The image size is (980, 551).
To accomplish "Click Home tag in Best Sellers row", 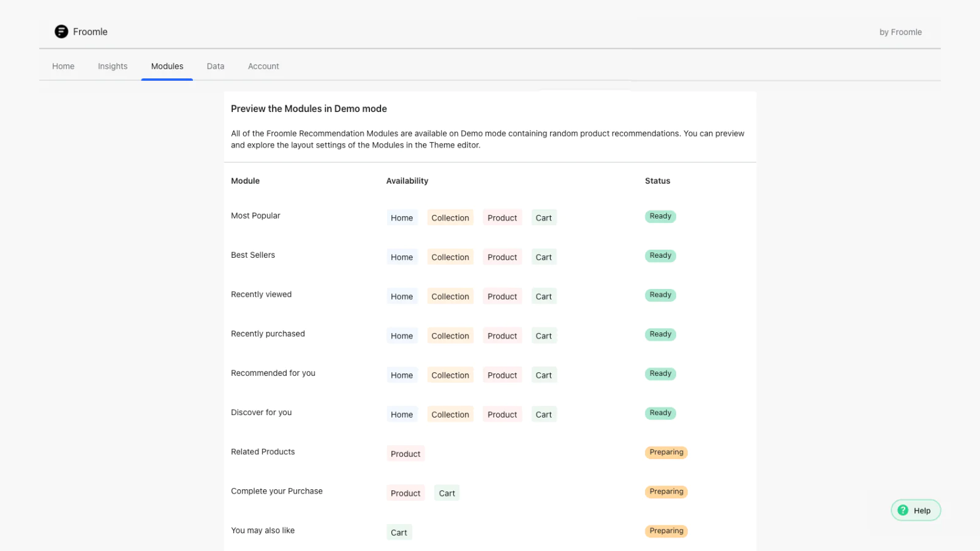I will pos(402,257).
